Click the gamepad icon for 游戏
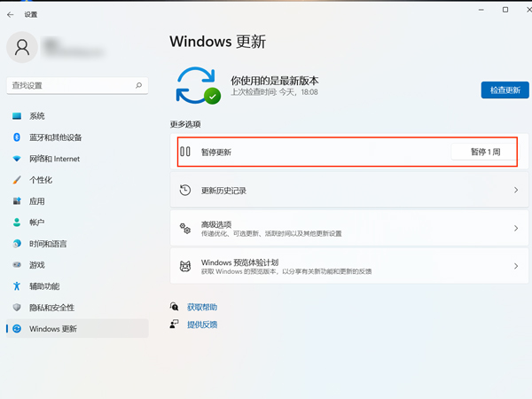 click(x=17, y=264)
